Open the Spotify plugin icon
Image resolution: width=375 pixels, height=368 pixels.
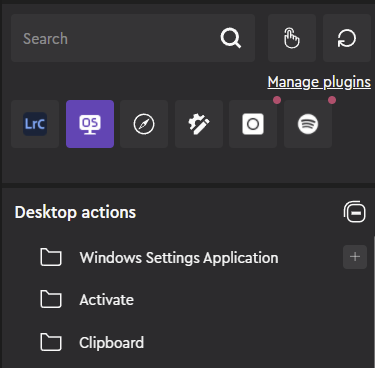pyautogui.click(x=308, y=124)
